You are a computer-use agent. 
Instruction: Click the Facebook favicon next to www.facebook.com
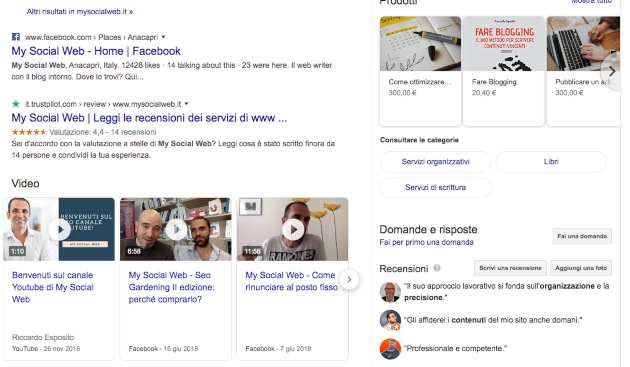[16, 37]
